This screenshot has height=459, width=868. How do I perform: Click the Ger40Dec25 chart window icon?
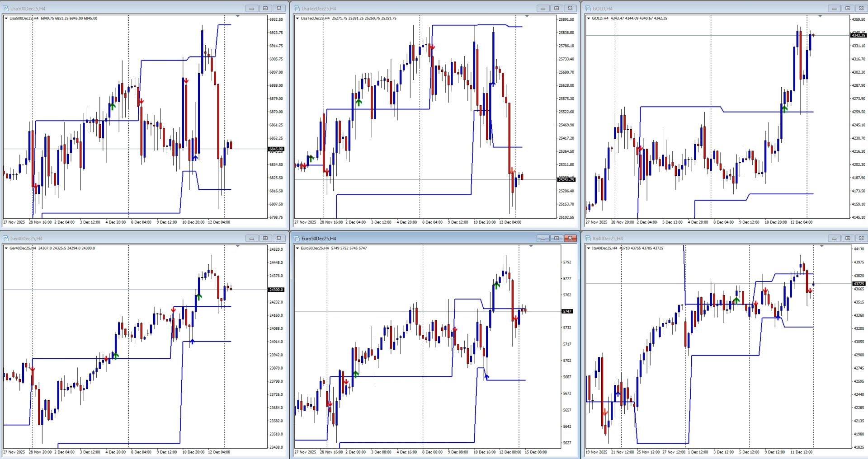6,239
